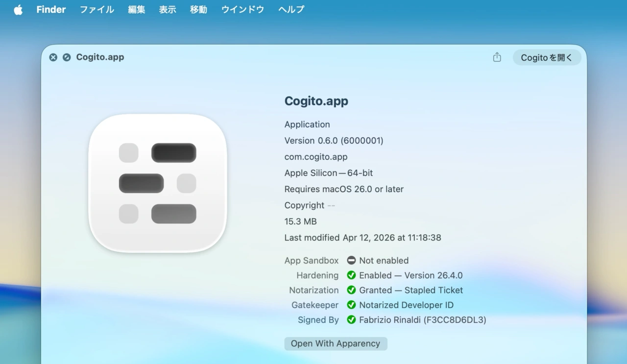Click the green checkmark next to Hardening
This screenshot has height=364, width=627.
(x=351, y=275)
